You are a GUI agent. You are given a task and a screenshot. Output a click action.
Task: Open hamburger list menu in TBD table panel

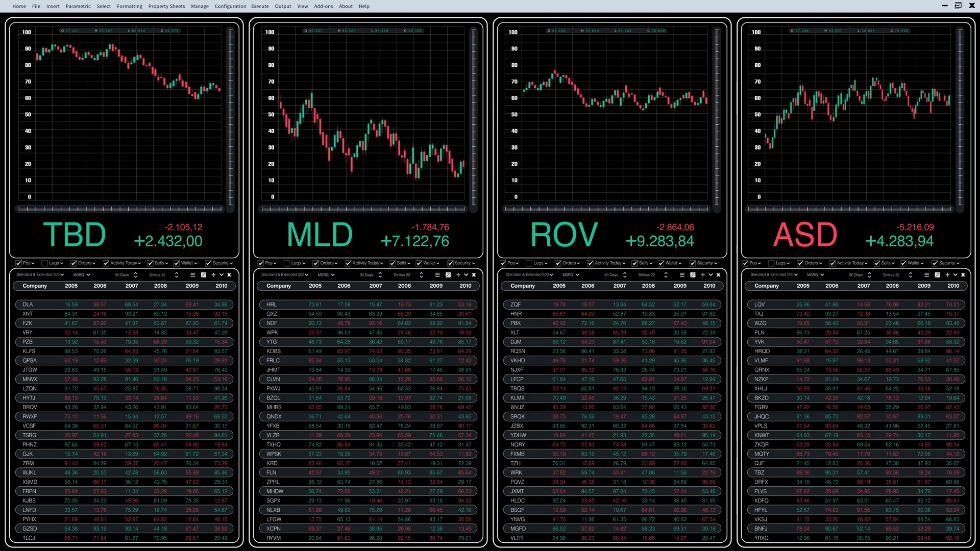click(192, 275)
